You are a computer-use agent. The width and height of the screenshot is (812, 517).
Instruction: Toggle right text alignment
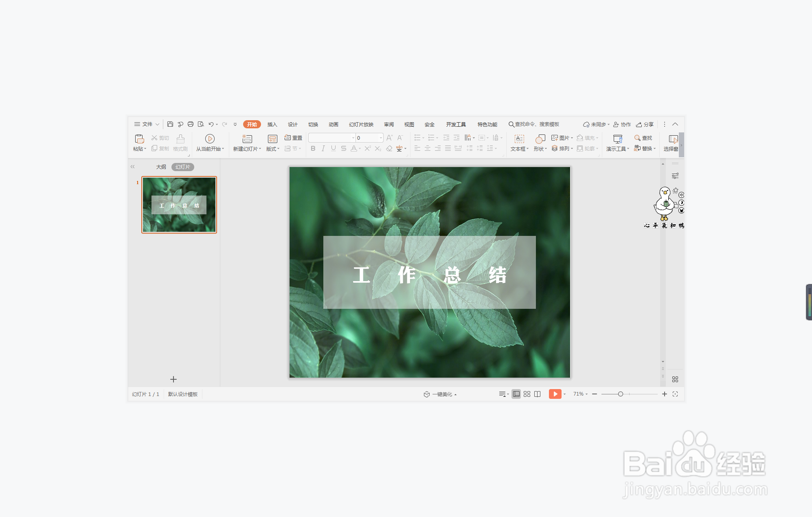coord(438,148)
